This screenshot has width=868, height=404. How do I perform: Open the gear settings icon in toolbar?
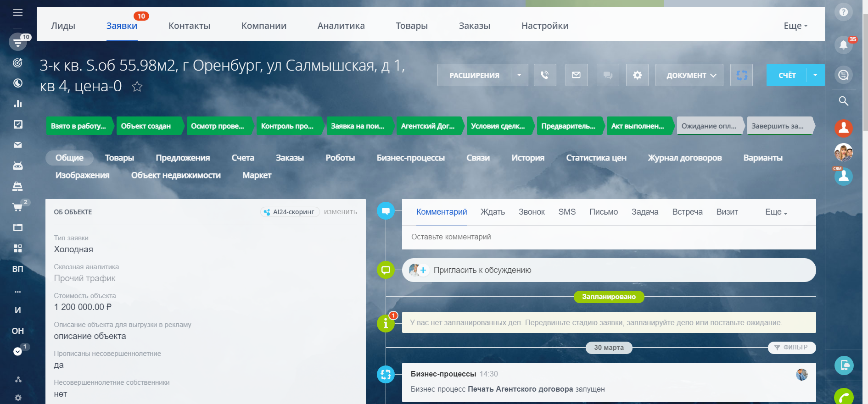pos(637,75)
